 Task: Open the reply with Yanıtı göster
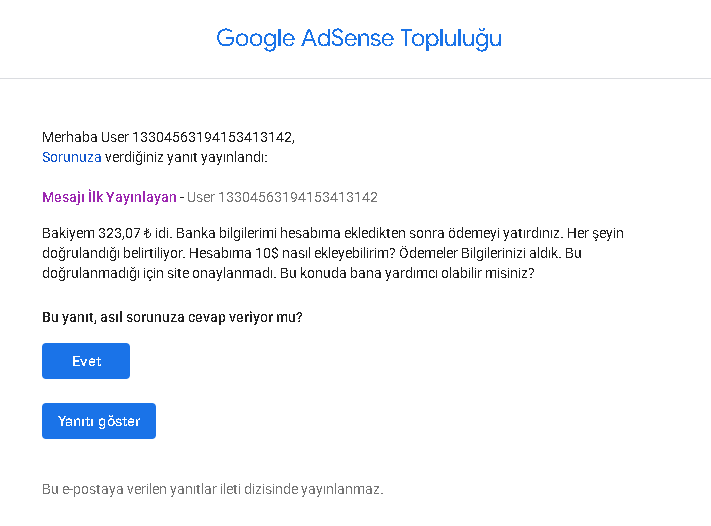(x=99, y=421)
